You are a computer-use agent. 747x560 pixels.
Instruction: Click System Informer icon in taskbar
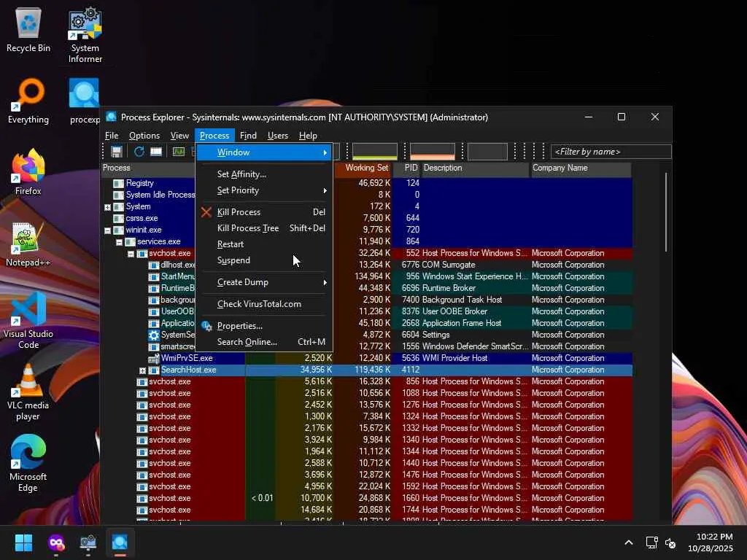point(88,542)
